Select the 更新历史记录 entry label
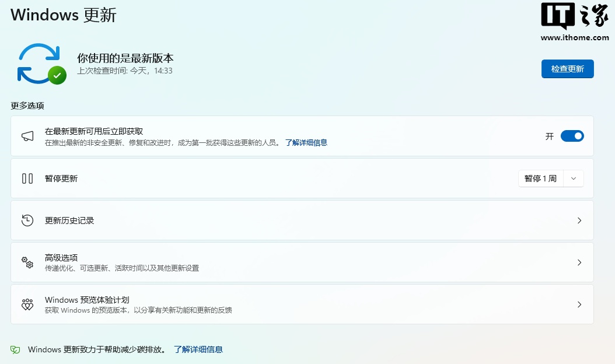This screenshot has width=615, height=364. [69, 220]
